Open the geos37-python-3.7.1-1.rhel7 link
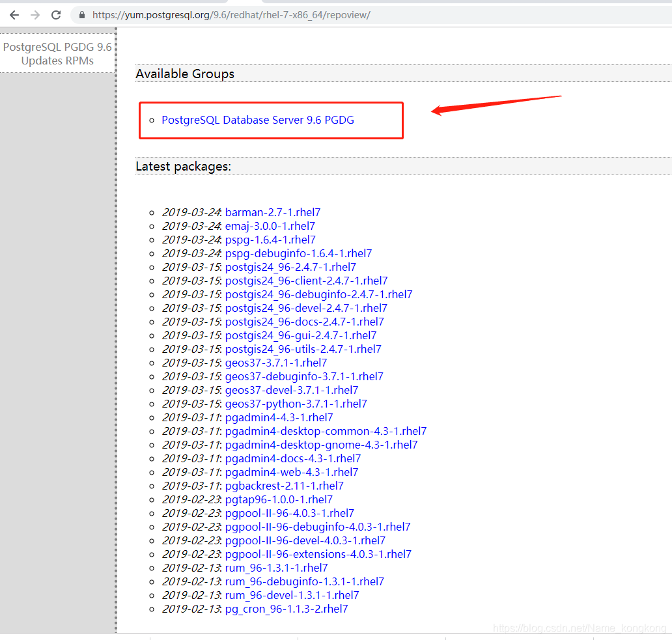 [x=294, y=404]
